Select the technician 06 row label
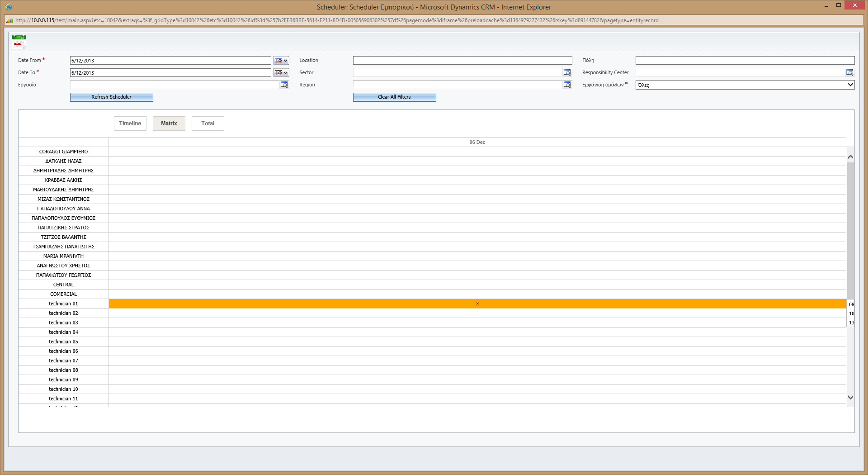The height and width of the screenshot is (475, 868). [64, 351]
